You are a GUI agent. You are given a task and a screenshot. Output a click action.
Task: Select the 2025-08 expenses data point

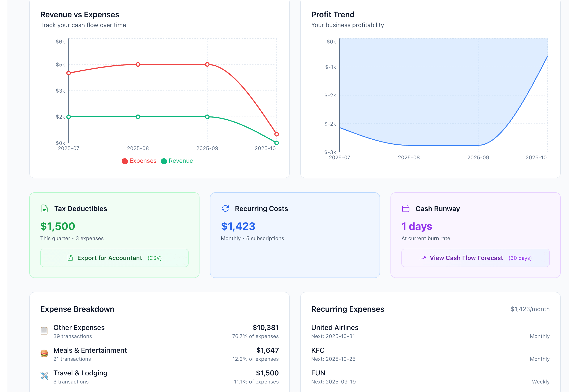(x=138, y=64)
